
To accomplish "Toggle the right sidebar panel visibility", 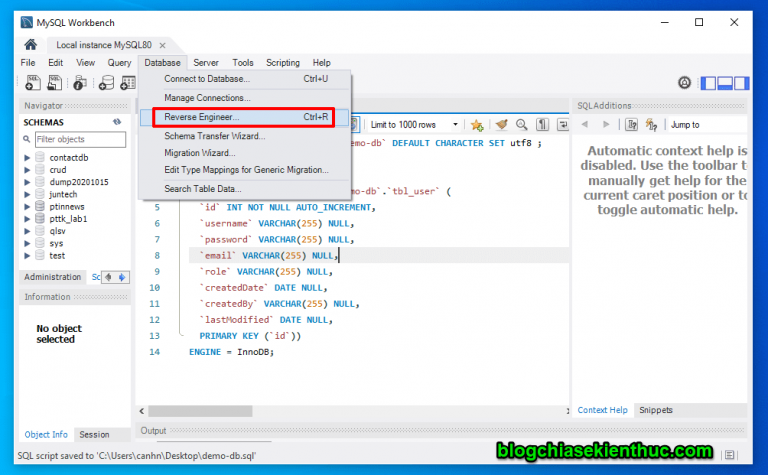I will [741, 83].
